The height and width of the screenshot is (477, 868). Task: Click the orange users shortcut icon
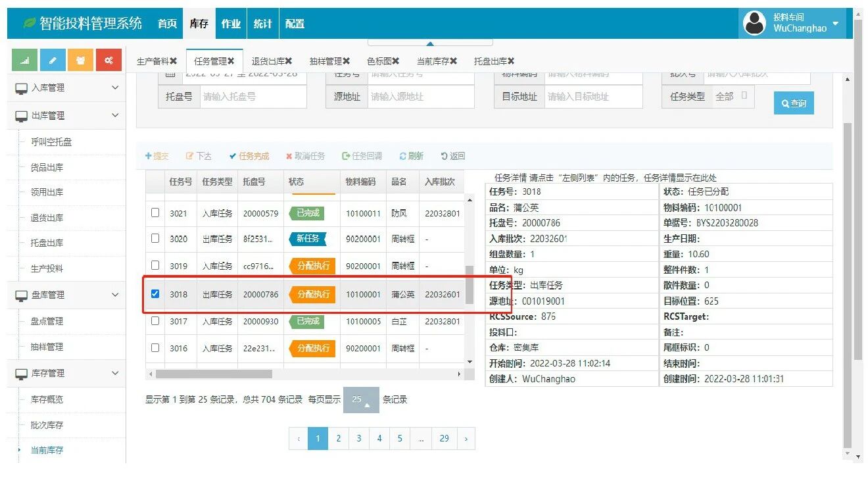point(80,60)
